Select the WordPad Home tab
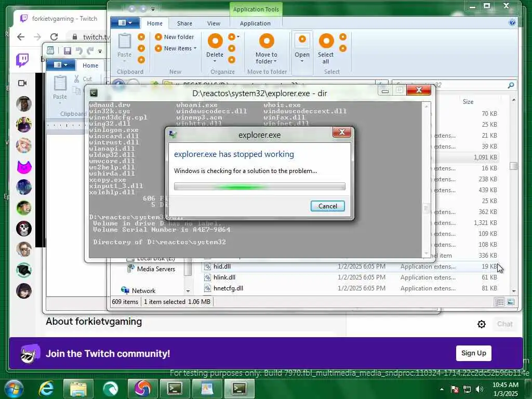Screen dimensions: 532x399 click(90, 65)
